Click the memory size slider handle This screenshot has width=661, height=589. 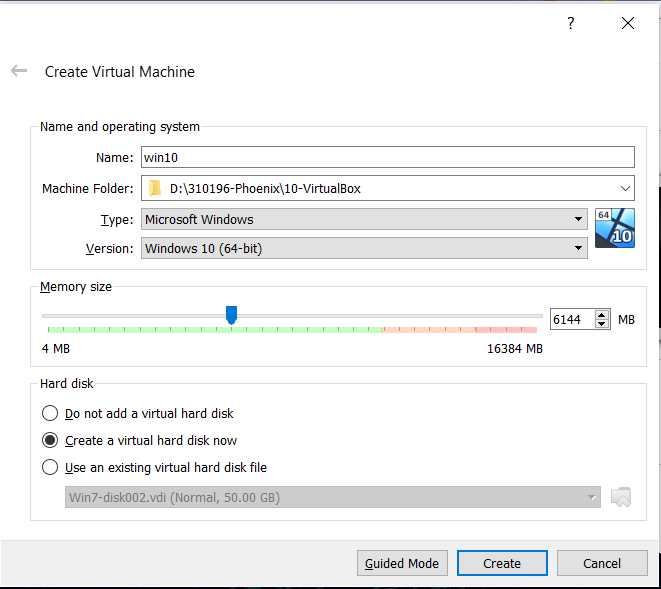(x=231, y=315)
